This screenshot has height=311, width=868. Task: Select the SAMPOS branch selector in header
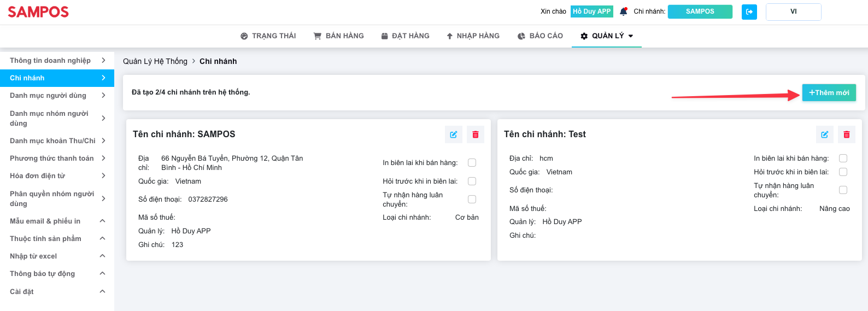pos(700,11)
